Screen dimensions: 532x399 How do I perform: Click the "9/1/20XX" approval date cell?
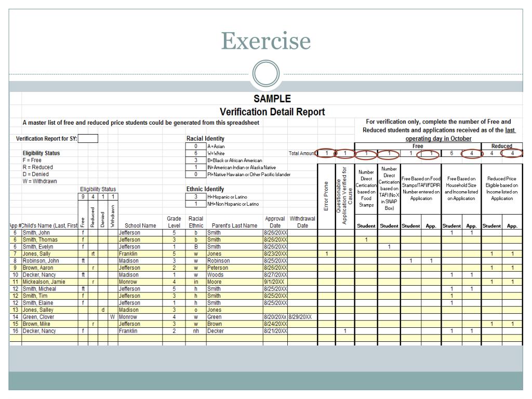[x=275, y=282]
